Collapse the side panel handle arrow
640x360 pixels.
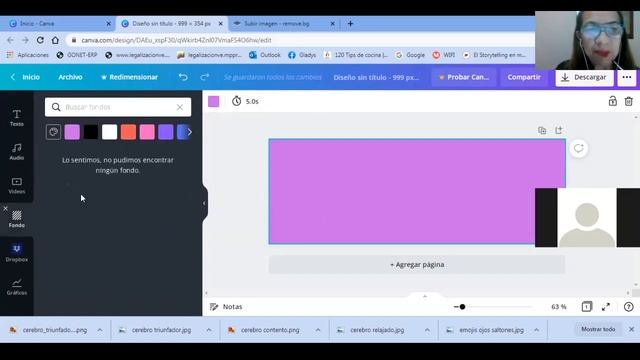204,203
